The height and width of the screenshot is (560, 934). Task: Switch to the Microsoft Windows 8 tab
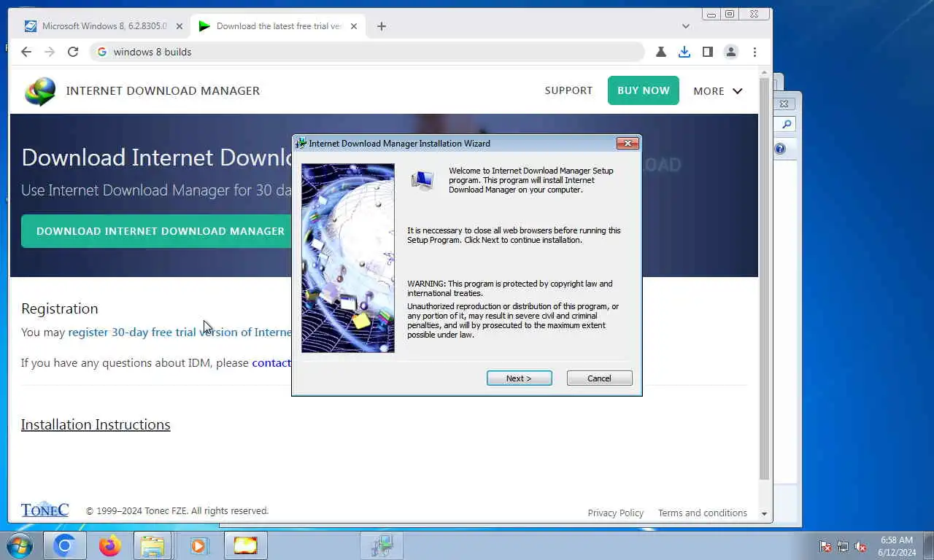(104, 26)
